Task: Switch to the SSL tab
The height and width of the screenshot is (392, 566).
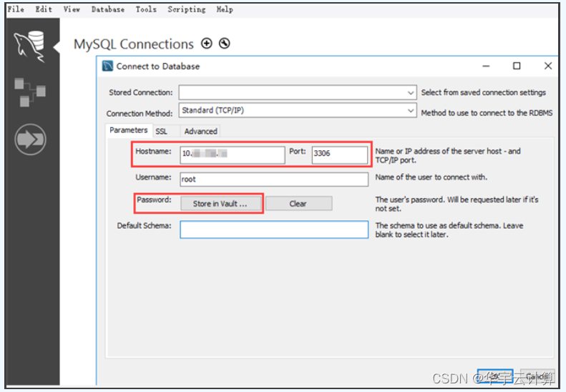Action: coord(161,132)
